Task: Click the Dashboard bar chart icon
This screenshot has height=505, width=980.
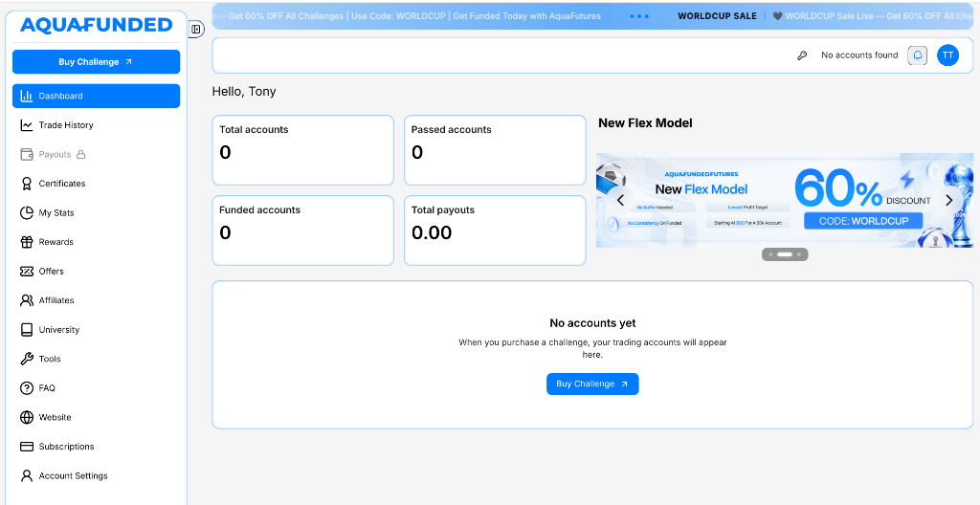Action: coord(26,96)
